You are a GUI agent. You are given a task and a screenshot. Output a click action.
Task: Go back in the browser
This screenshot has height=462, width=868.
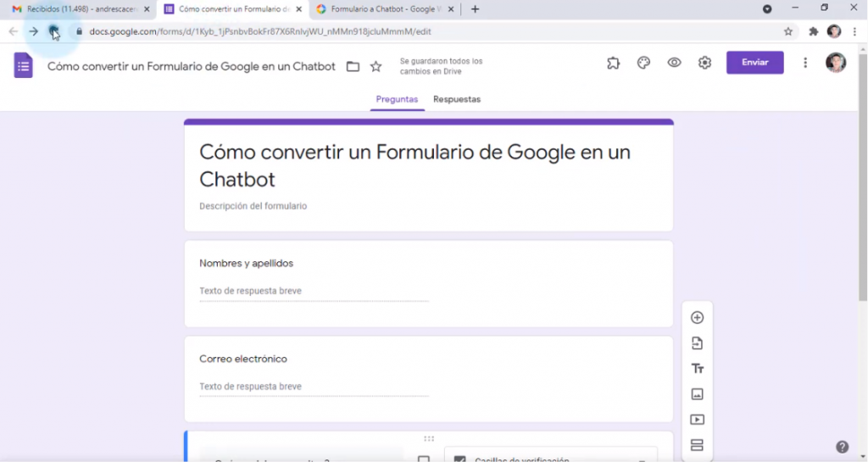[x=14, y=31]
